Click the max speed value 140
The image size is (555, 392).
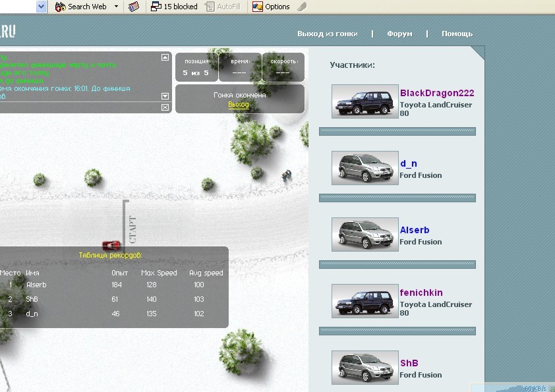[x=152, y=299]
